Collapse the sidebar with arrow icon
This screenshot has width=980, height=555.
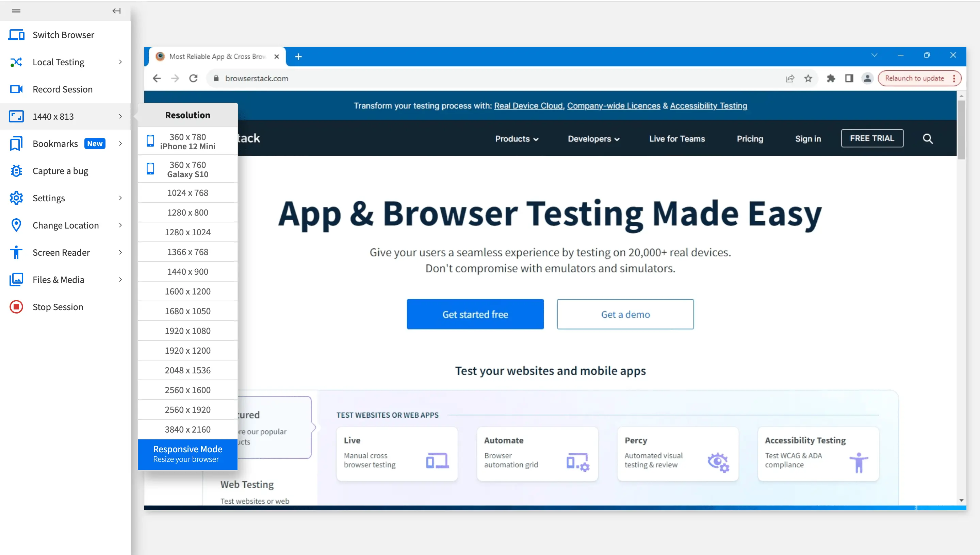coord(116,11)
